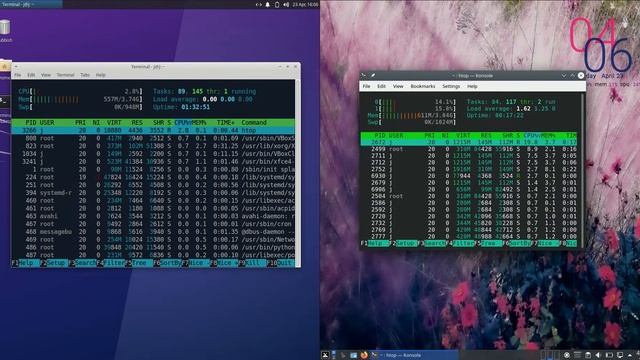
Task: Select htop — Konsole taskbar entry
Action: [416, 355]
